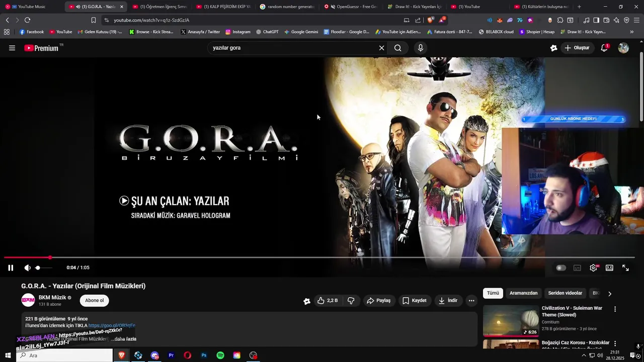Mute the video using the speaker icon
Screen dimensions: 644x362
click(27, 268)
